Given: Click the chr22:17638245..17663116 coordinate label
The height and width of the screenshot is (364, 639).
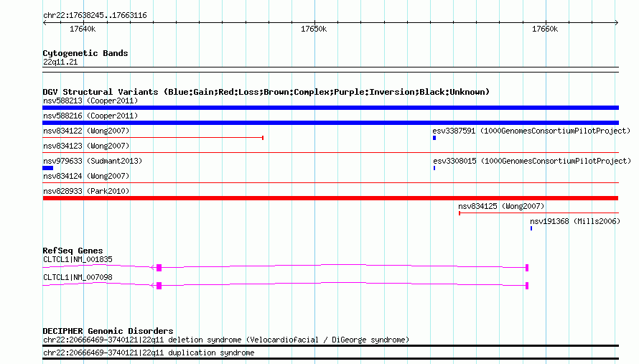Looking at the screenshot, I should pyautogui.click(x=95, y=16).
